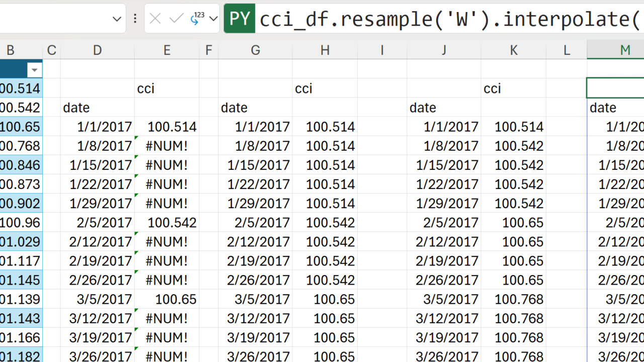Select column K header
Image resolution: width=644 pixels, height=362 pixels.
[x=513, y=50]
